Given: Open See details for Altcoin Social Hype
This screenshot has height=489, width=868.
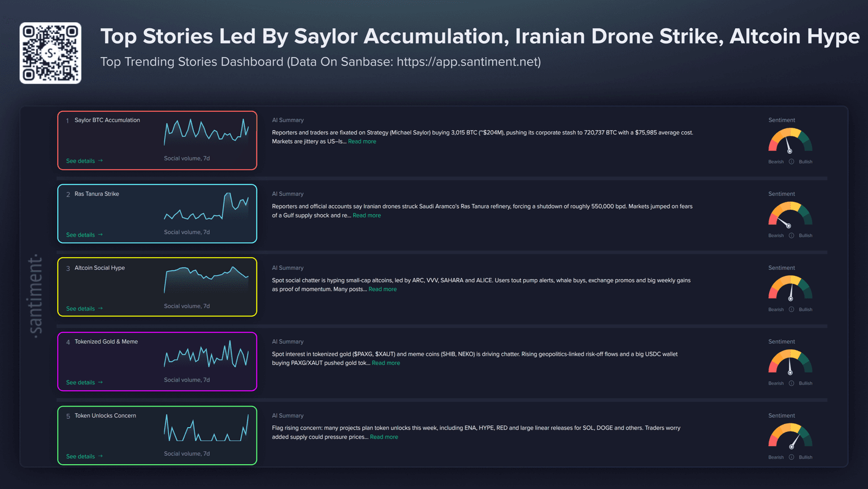Looking at the screenshot, I should 84,309.
